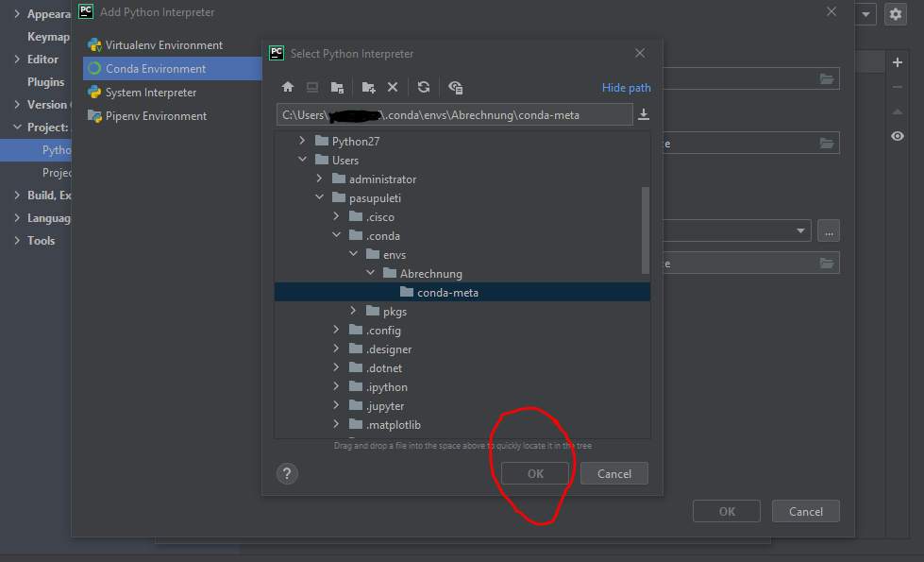The image size is (924, 562).
Task: Open path history download-arrow icon
Action: pyautogui.click(x=644, y=114)
